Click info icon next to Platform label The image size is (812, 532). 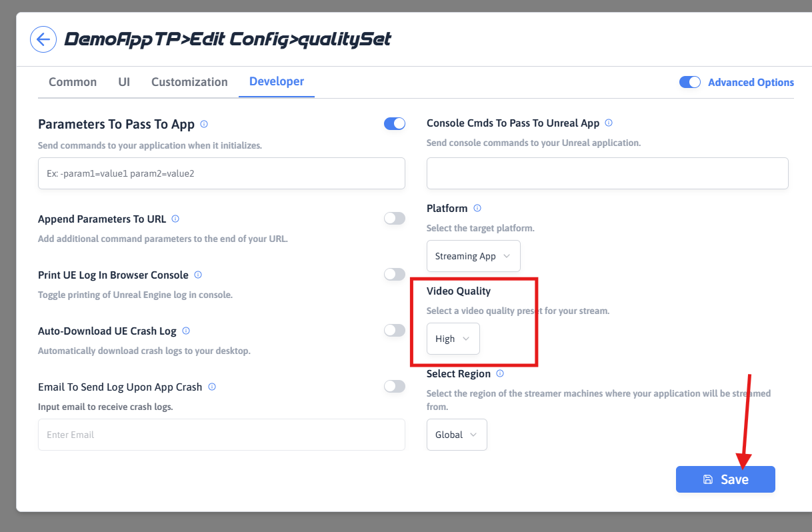pyautogui.click(x=477, y=208)
